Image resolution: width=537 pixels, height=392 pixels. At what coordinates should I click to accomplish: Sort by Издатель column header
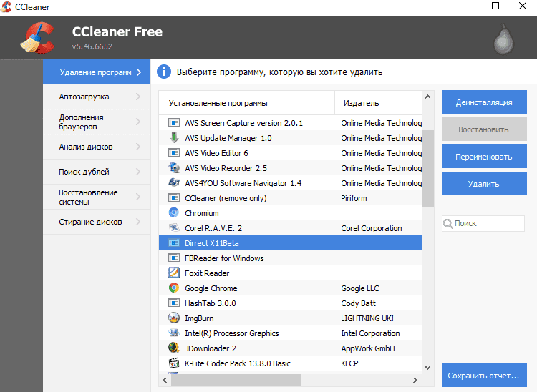379,103
